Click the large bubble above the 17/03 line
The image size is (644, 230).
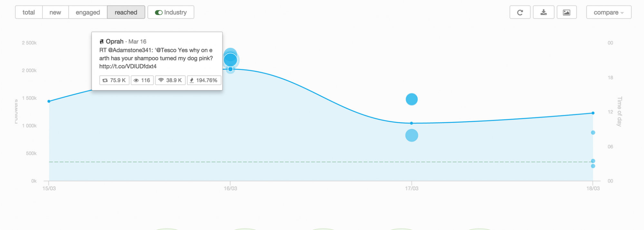click(412, 99)
